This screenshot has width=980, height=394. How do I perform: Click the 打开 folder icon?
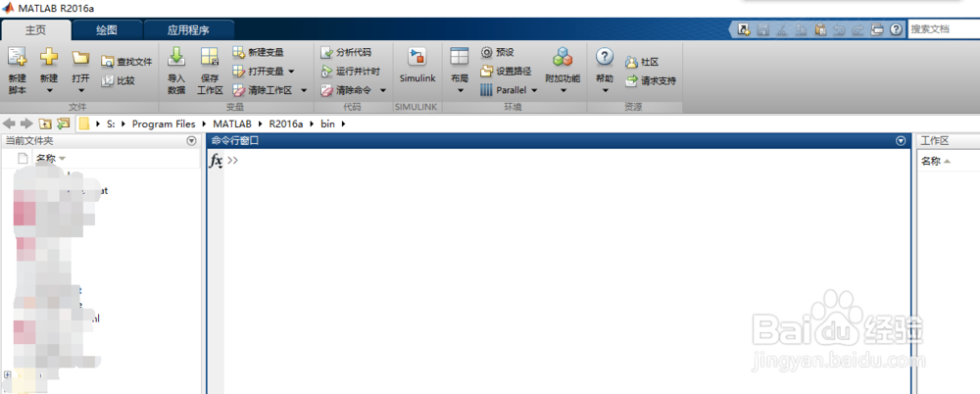click(x=80, y=58)
